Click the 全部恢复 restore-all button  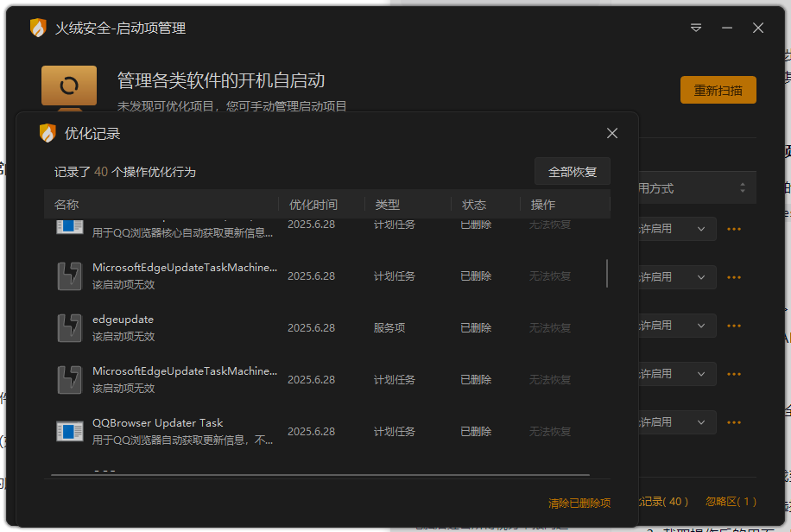coord(573,171)
